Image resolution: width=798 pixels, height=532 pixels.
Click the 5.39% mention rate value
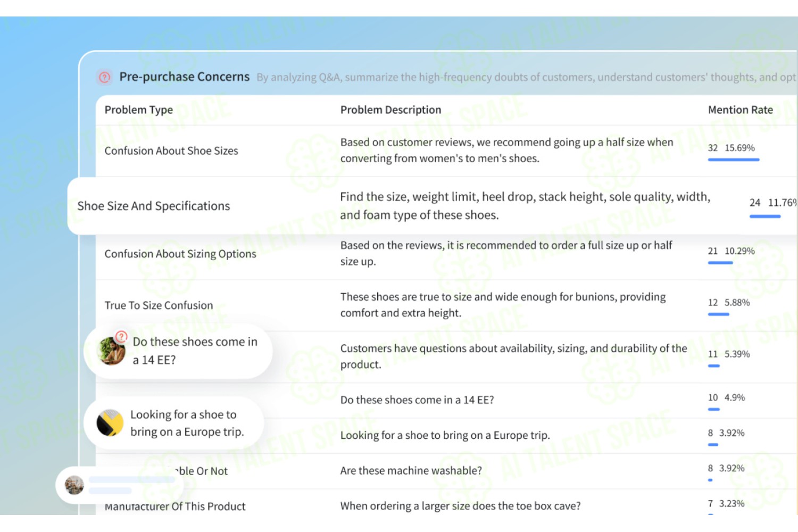point(737,354)
